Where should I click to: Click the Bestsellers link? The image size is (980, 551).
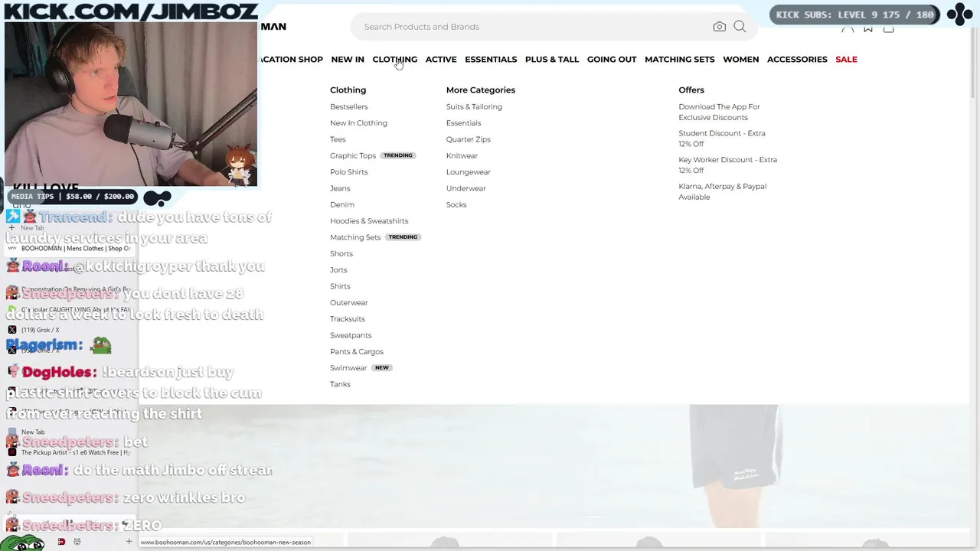click(348, 106)
